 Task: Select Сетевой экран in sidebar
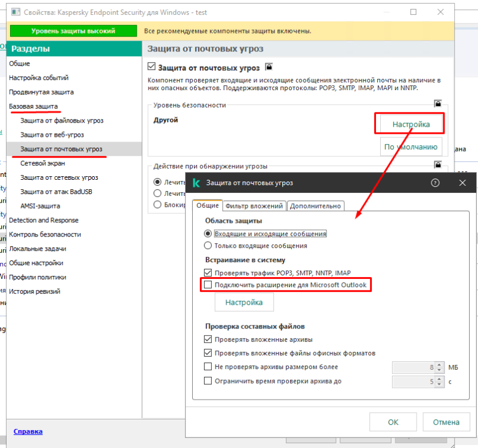tap(43, 163)
